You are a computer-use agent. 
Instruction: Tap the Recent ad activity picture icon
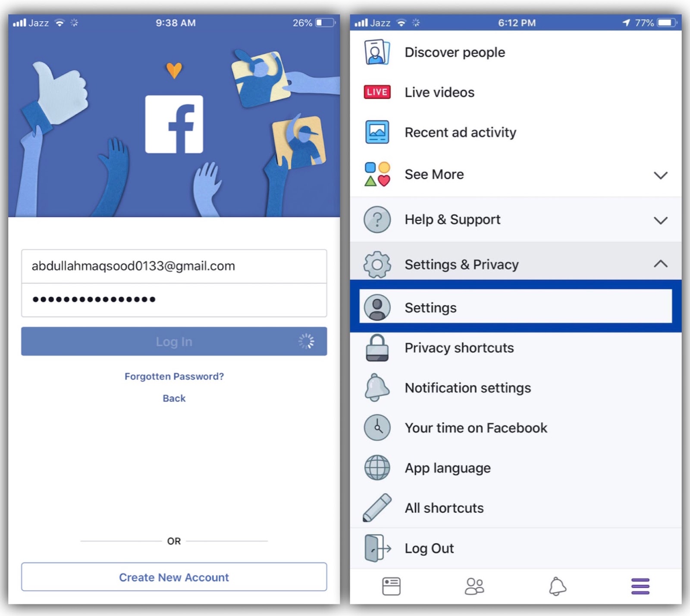377,132
